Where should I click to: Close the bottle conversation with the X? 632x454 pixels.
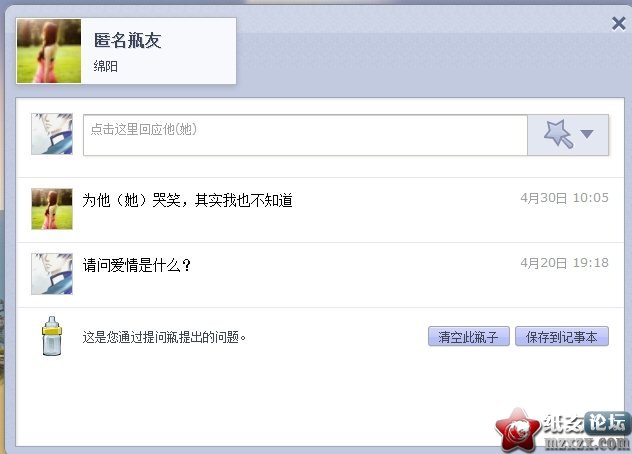(618, 23)
